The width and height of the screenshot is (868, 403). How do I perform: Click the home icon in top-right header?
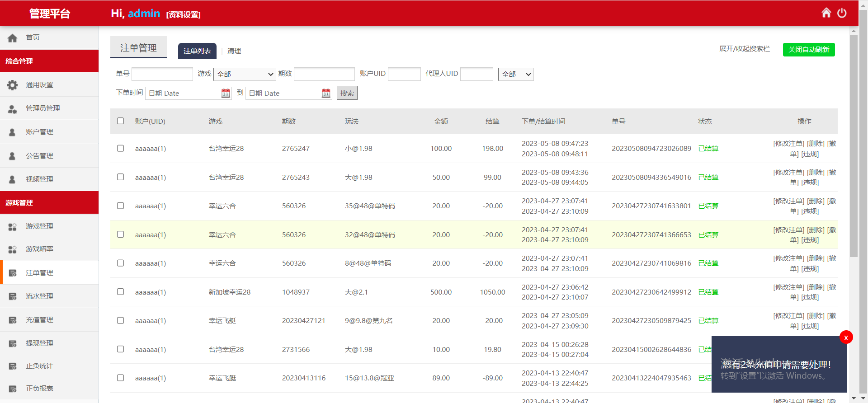[x=826, y=13]
